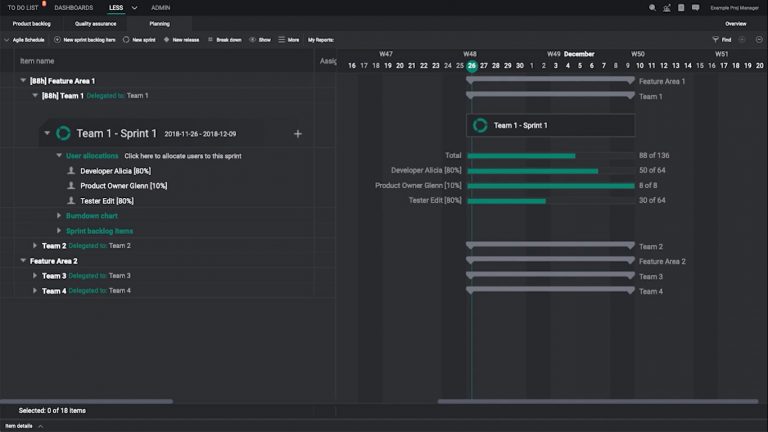Switch to the Product backlog tab
Screen dimensions: 768x432
pyautogui.click(x=31, y=23)
